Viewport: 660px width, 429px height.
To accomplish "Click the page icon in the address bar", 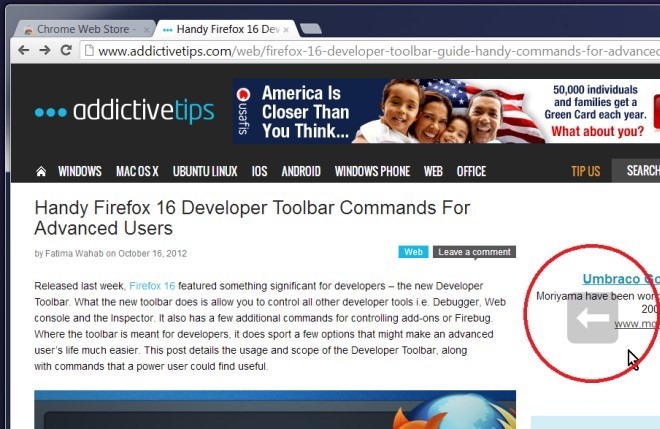I will click(89, 51).
